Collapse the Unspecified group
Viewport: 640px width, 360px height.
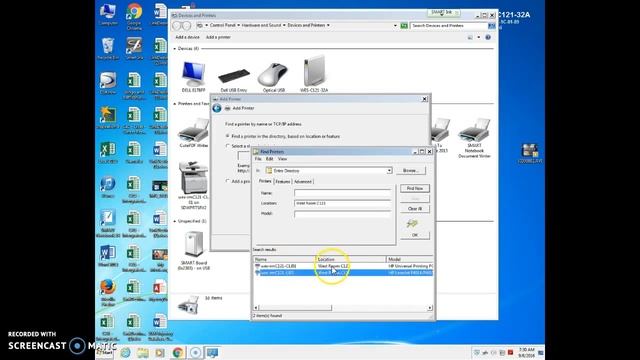[x=175, y=221]
